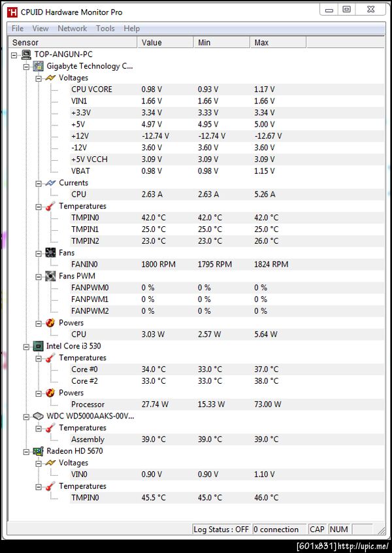Select the FANIN0 fan row

227,264
